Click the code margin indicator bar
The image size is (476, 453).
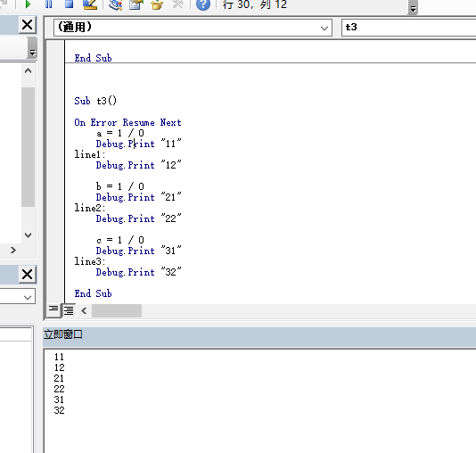pos(55,171)
